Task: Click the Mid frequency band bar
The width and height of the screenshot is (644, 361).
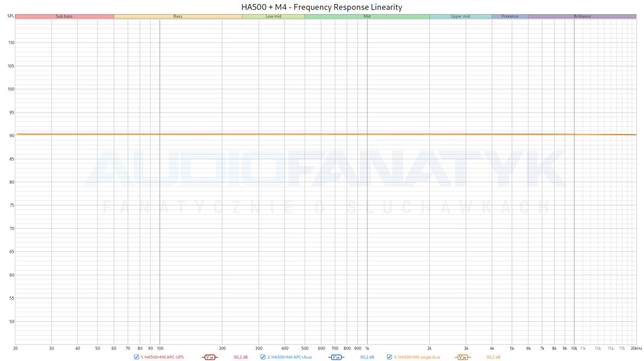Action: (367, 17)
